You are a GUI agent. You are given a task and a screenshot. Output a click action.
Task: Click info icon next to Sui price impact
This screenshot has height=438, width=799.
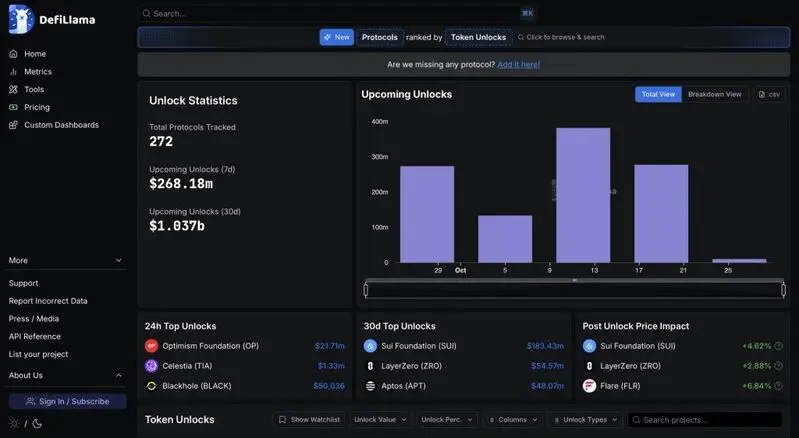[x=778, y=346]
